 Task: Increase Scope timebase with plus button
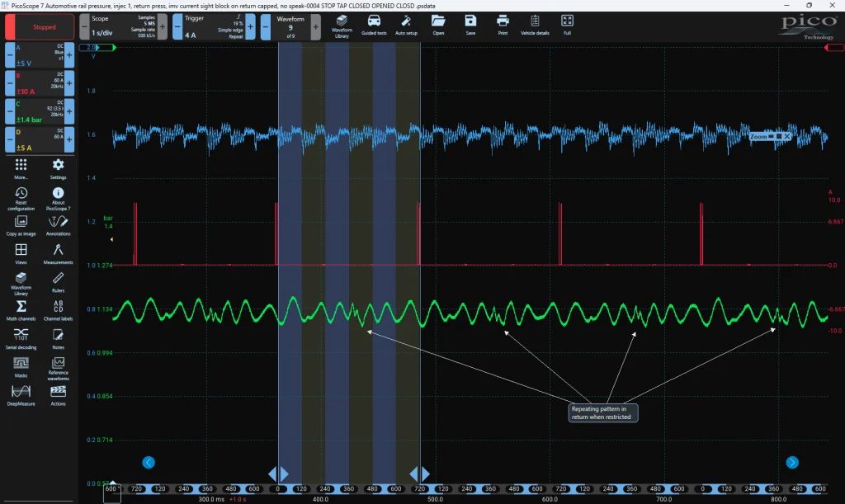point(163,26)
